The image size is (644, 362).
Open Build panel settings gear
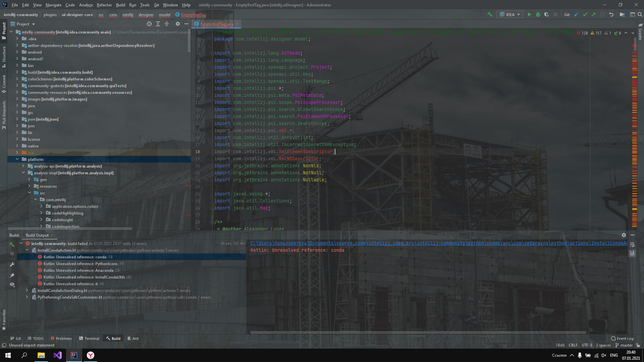point(624,235)
